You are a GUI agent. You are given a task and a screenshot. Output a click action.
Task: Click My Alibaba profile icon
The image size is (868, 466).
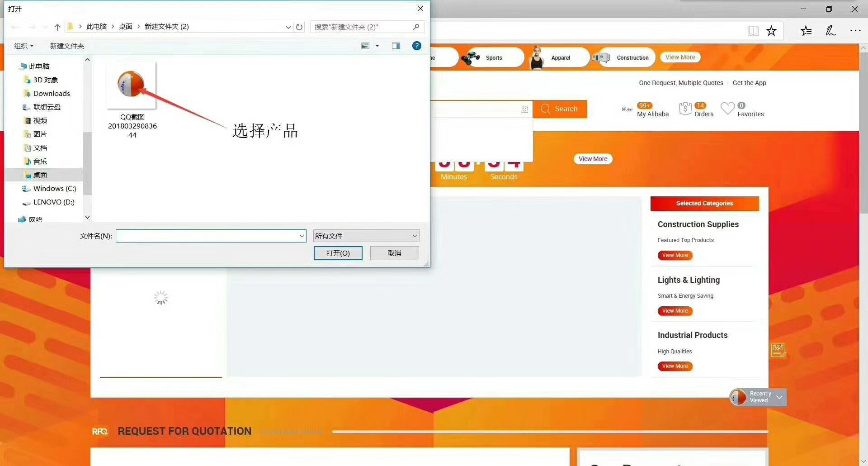click(x=627, y=109)
